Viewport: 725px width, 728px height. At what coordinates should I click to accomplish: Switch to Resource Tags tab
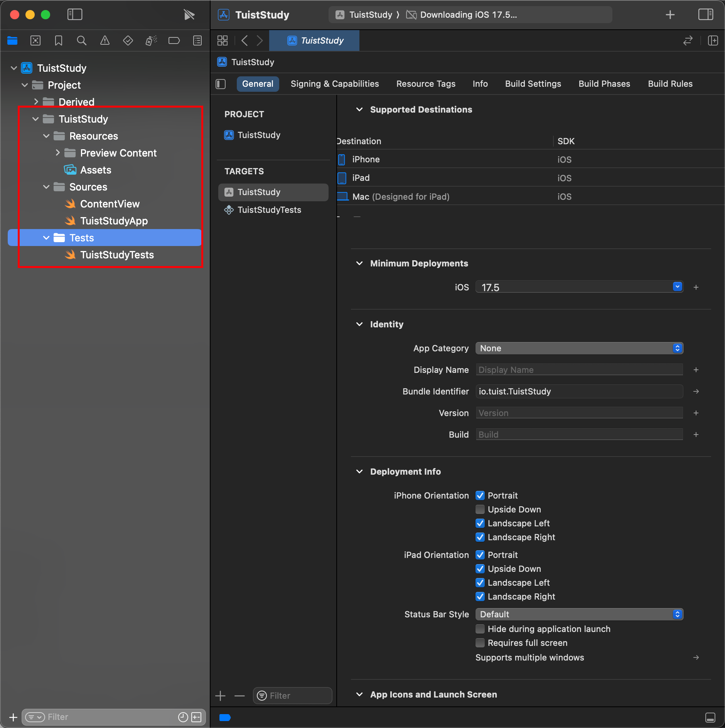coord(426,84)
